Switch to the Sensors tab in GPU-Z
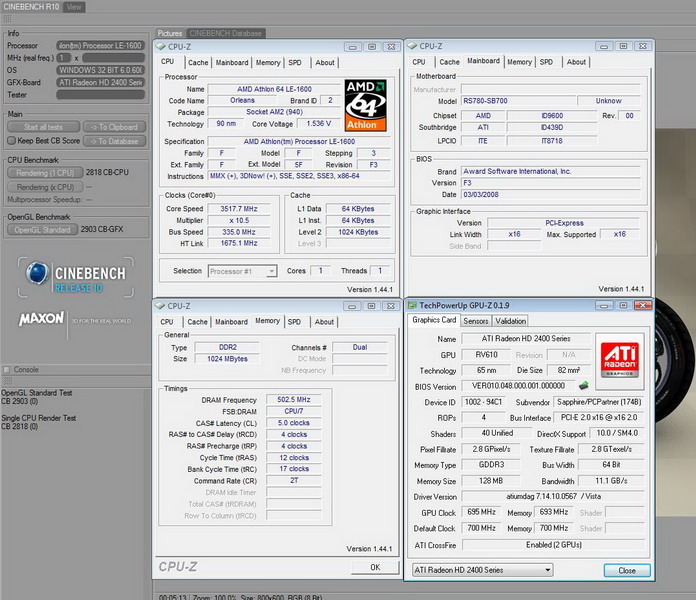 pyautogui.click(x=476, y=321)
